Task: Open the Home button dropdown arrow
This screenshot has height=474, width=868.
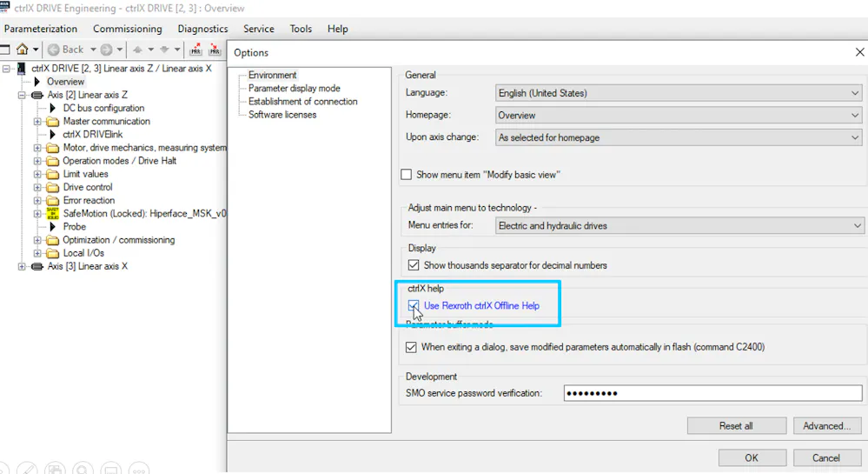Action: (36, 50)
